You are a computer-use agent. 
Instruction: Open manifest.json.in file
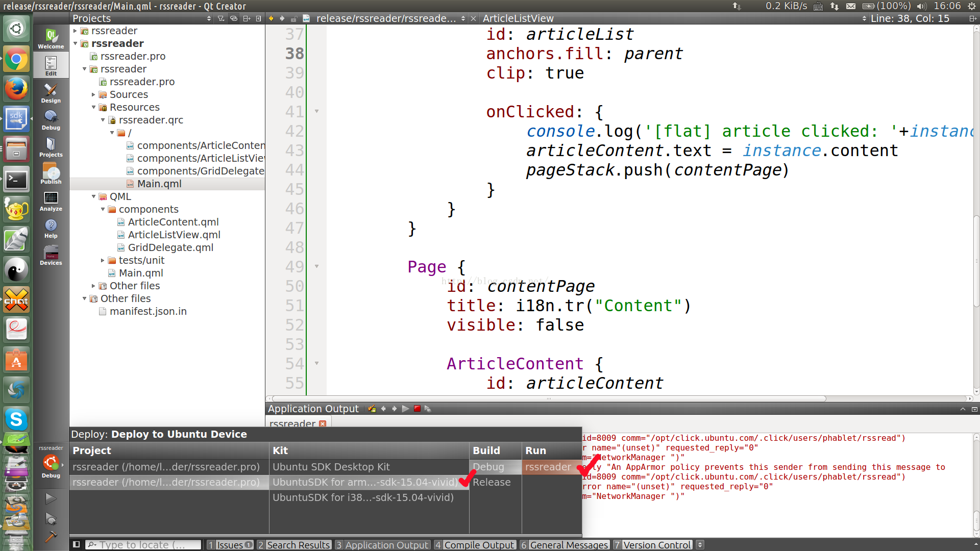tap(148, 311)
